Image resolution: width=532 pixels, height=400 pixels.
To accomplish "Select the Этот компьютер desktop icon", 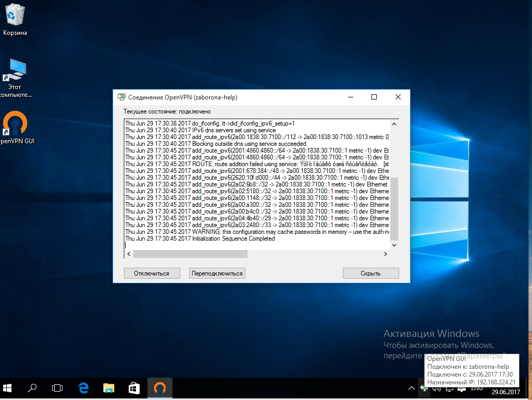I will click(15, 73).
